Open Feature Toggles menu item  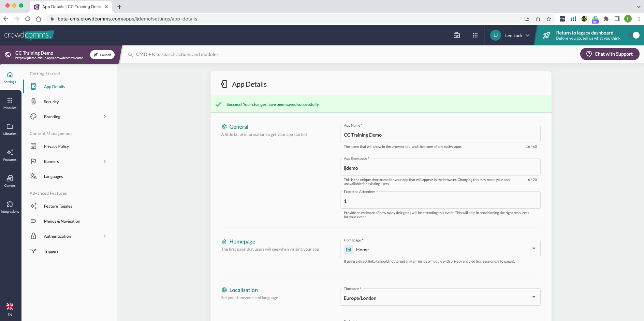[58, 206]
